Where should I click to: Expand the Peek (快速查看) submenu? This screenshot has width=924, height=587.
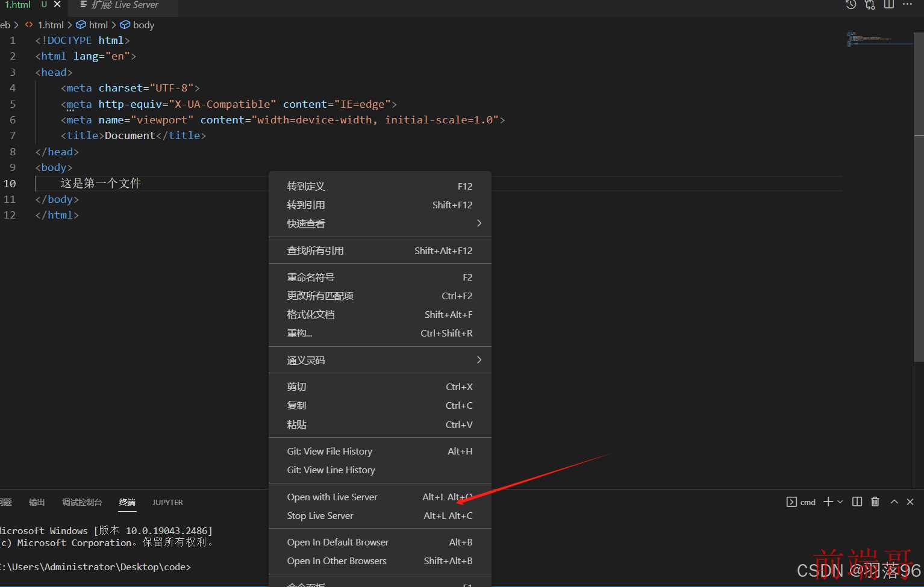coord(380,223)
